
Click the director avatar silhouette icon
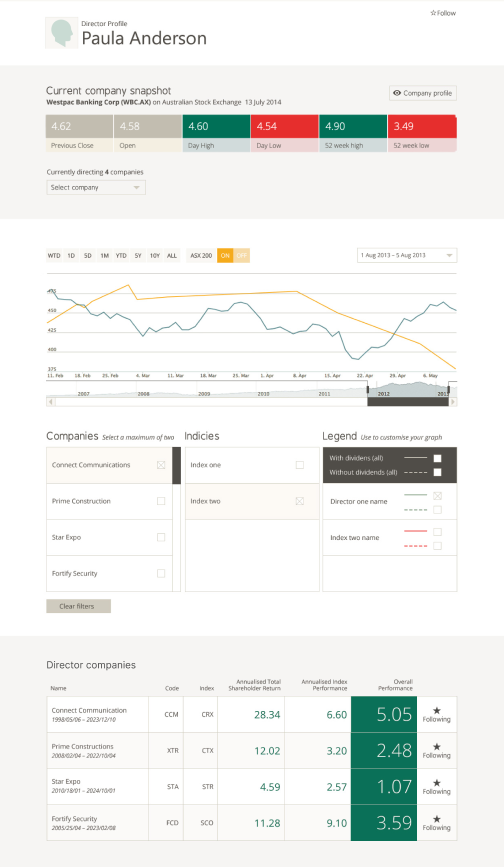(61, 33)
